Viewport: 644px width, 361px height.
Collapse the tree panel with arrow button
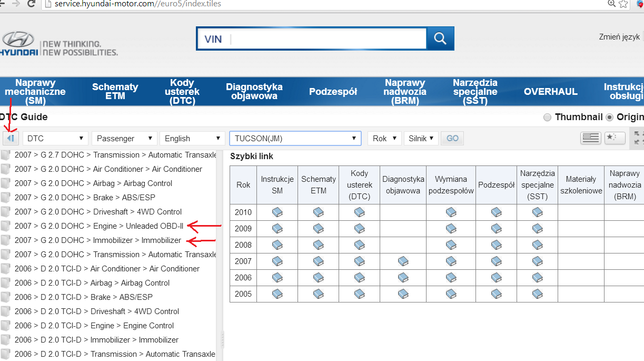click(x=11, y=138)
